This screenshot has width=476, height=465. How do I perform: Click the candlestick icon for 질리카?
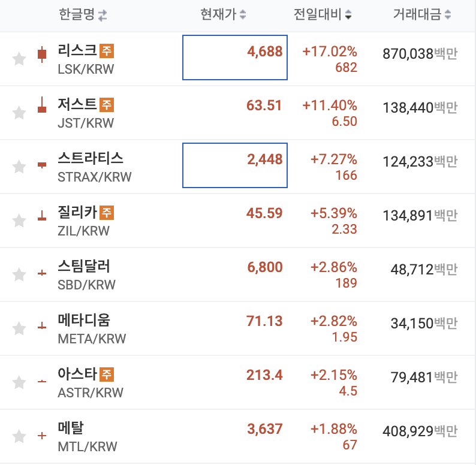point(42,216)
